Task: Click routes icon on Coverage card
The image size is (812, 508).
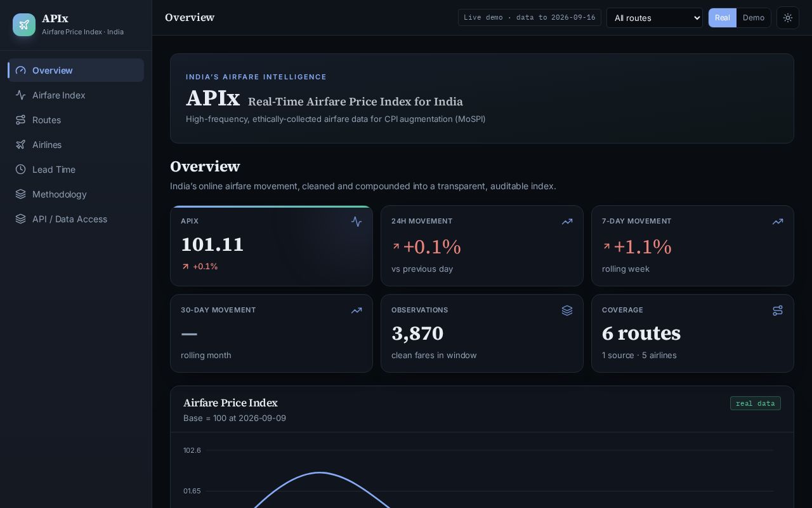Action: coord(778,311)
